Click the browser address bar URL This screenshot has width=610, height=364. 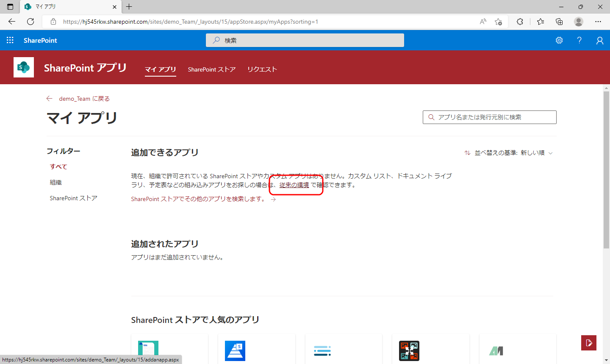tap(191, 22)
